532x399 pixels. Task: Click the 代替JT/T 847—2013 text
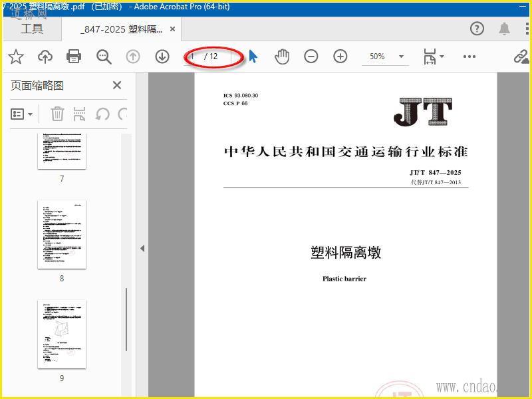[x=436, y=182]
